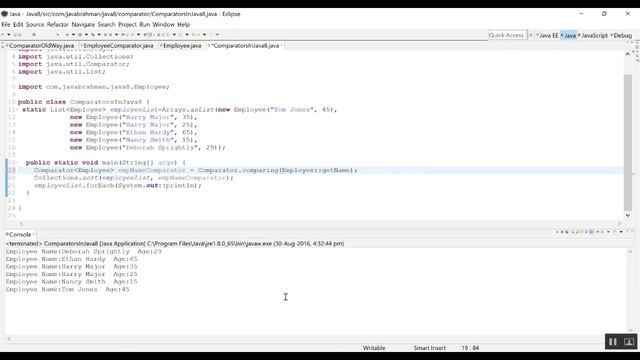The image size is (640, 360).
Task: Click the Writable status bar entry
Action: point(374,348)
